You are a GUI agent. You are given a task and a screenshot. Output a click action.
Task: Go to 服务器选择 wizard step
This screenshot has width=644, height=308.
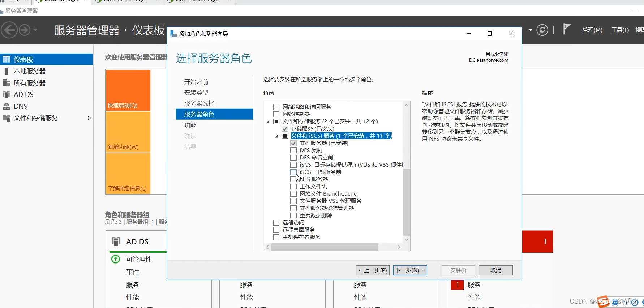199,103
